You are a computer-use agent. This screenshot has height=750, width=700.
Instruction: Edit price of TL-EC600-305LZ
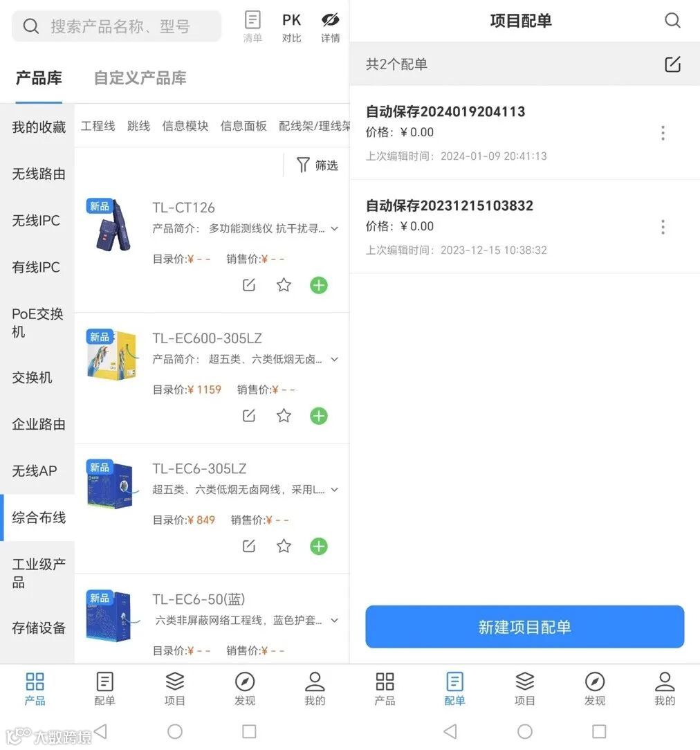[248, 416]
